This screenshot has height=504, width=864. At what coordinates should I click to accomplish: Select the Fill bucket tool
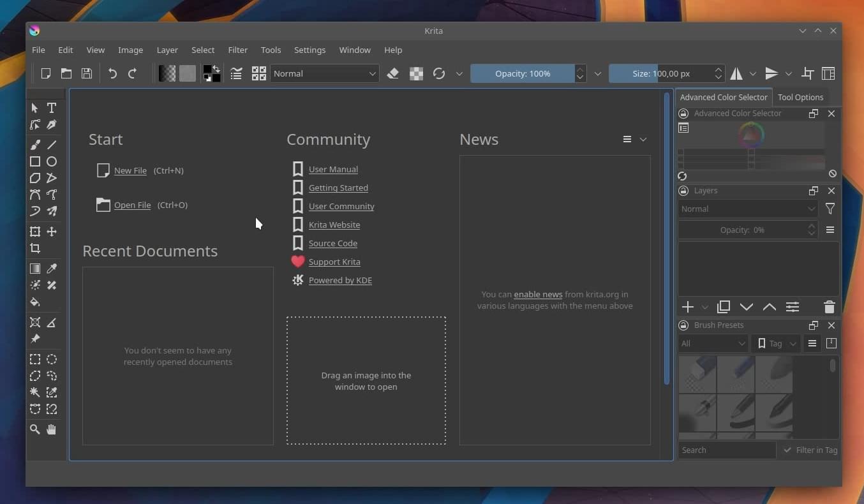[x=35, y=302]
